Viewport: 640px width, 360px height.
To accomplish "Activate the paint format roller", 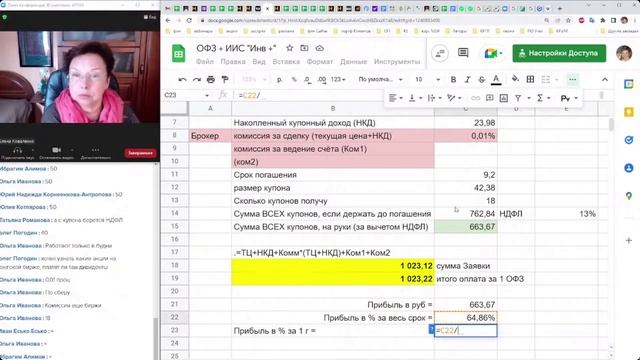I will [225, 79].
